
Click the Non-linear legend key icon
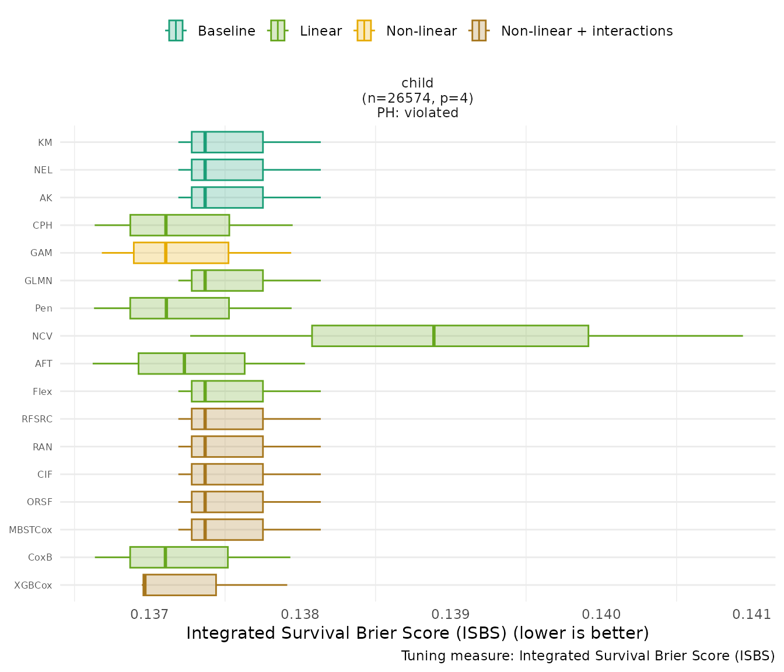point(363,30)
